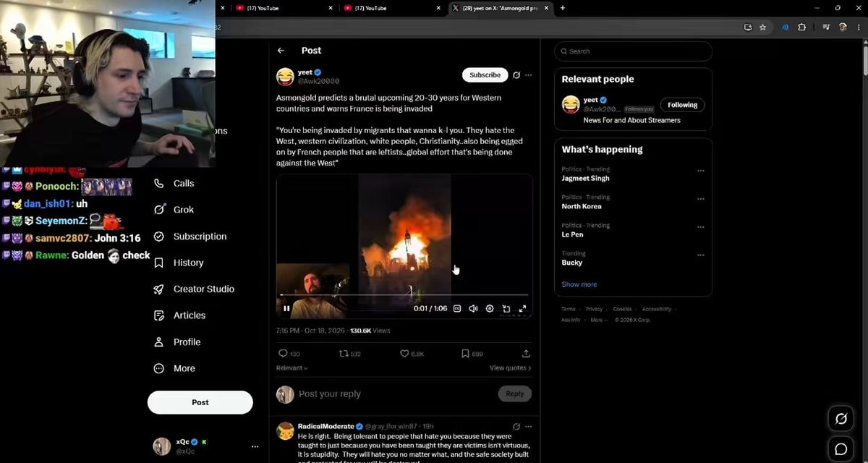Click the Search box
The image size is (868, 463).
coord(633,51)
